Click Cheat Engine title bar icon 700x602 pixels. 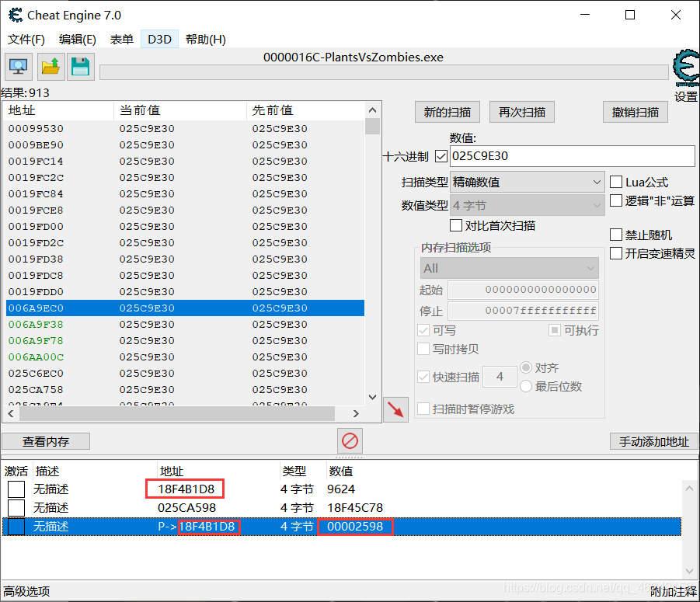(16, 16)
